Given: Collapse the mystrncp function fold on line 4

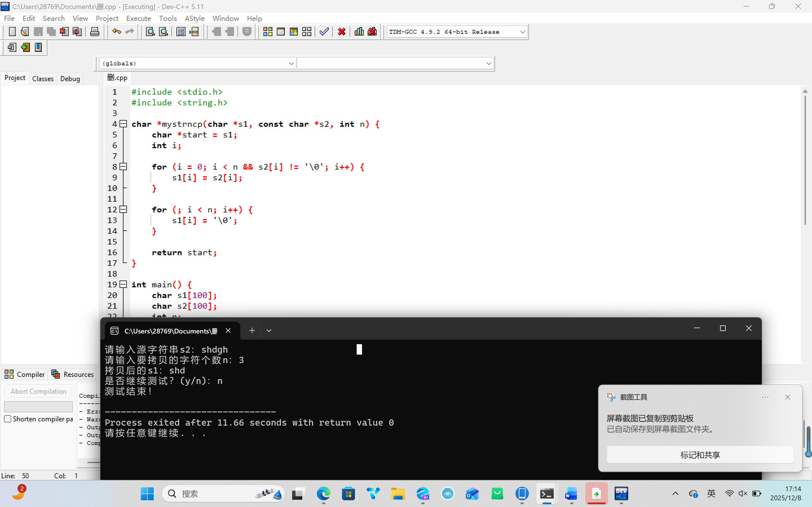Looking at the screenshot, I should tap(123, 124).
